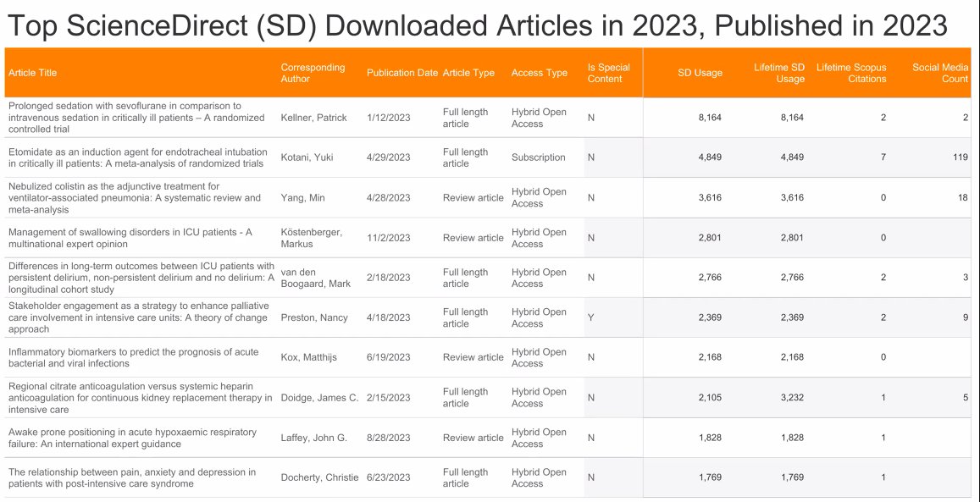Select SD Usage value 1,828
Image resolution: width=980 pixels, height=502 pixels.
pos(710,438)
